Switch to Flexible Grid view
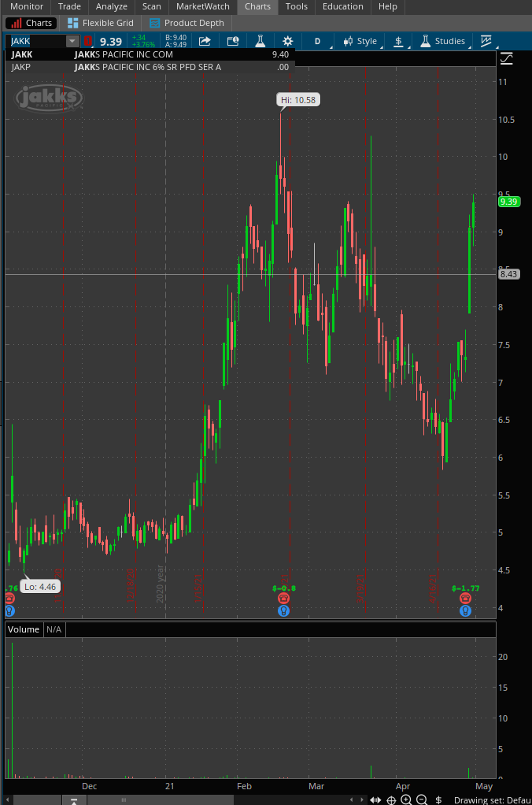This screenshot has width=532, height=805. [x=101, y=23]
